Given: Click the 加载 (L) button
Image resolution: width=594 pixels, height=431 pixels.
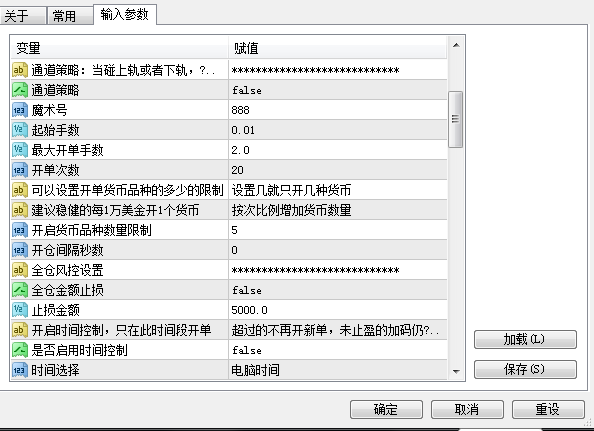Looking at the screenshot, I should tap(525, 339).
